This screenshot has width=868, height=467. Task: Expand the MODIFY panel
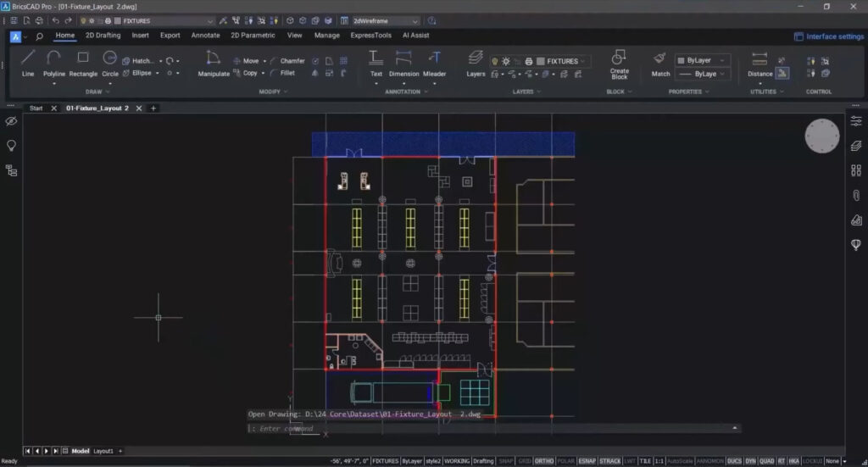tap(274, 92)
